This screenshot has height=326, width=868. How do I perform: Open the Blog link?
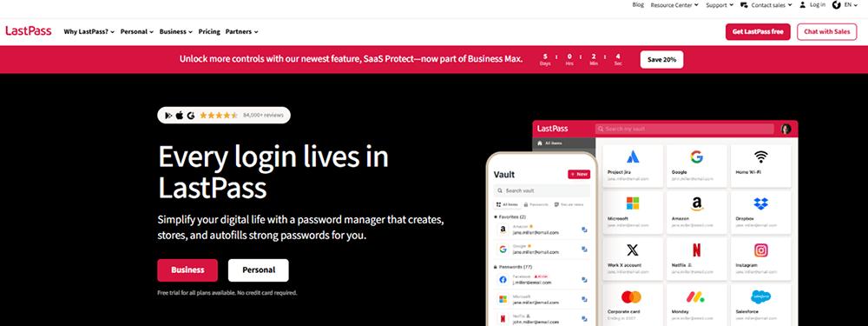638,4
